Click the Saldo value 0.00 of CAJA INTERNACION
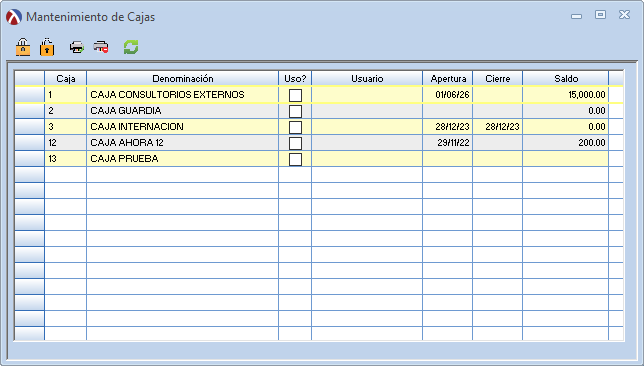The width and height of the screenshot is (644, 366). pyautogui.click(x=566, y=127)
